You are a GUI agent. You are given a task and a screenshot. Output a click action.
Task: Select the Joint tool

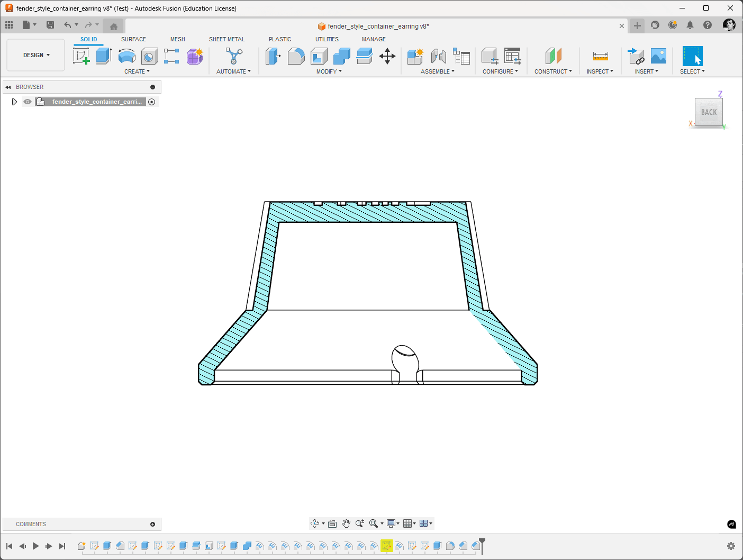coord(438,56)
